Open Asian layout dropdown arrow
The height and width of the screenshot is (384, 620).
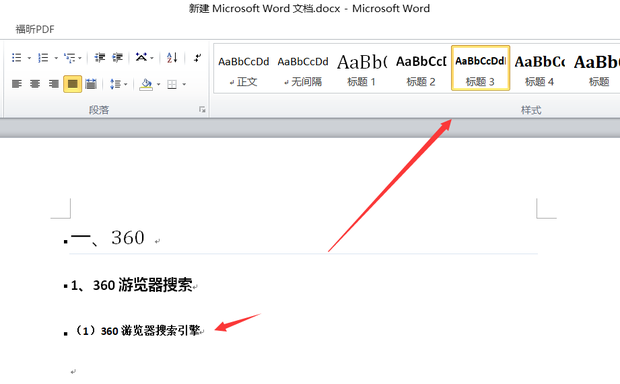[x=152, y=58]
